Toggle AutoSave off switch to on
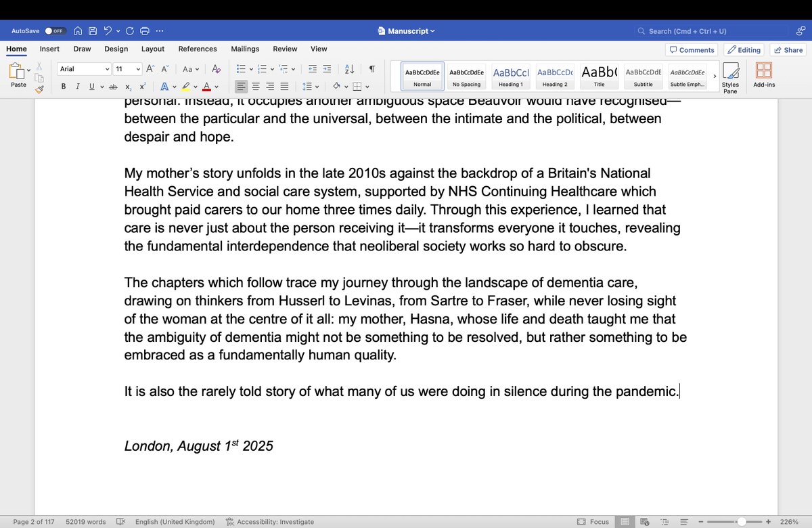 (x=54, y=30)
